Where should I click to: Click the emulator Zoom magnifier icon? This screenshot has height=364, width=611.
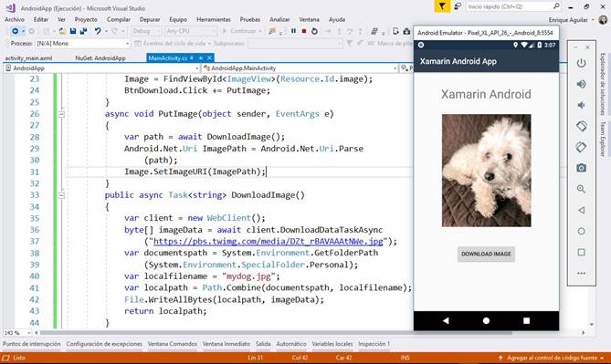click(x=581, y=189)
